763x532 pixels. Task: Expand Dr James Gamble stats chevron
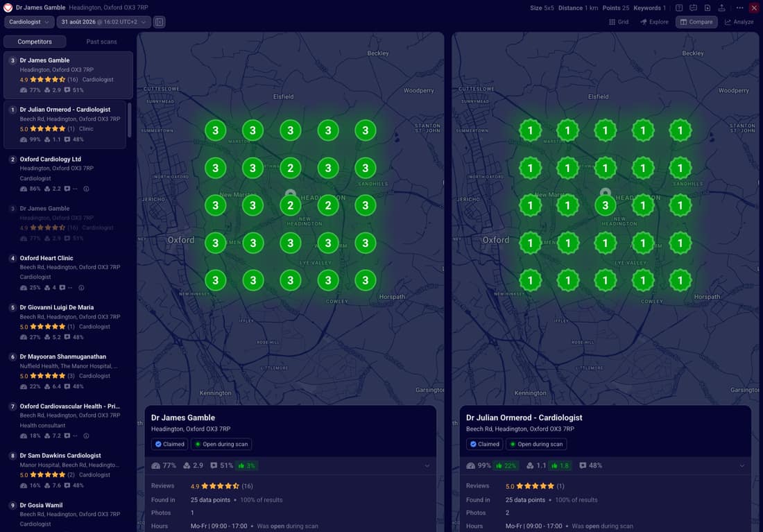tap(427, 466)
